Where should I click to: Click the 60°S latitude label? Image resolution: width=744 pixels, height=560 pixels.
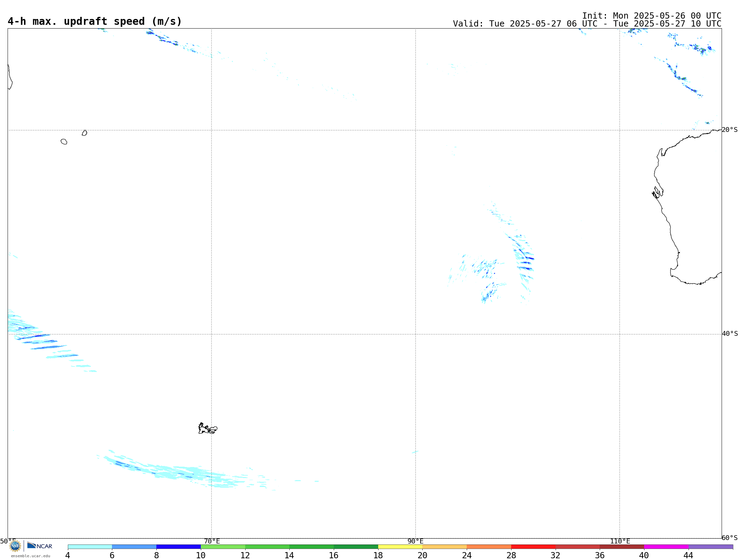coord(730,538)
